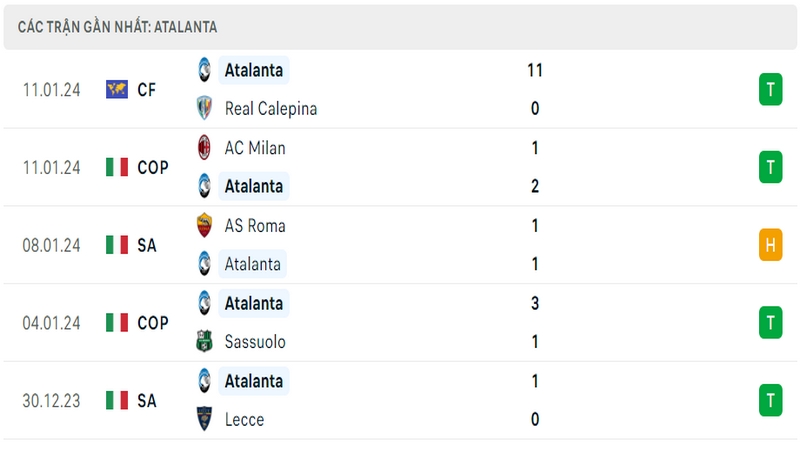Select highlighted Atalanta in Roma match
Image resolution: width=800 pixels, height=450 pixels.
click(253, 264)
